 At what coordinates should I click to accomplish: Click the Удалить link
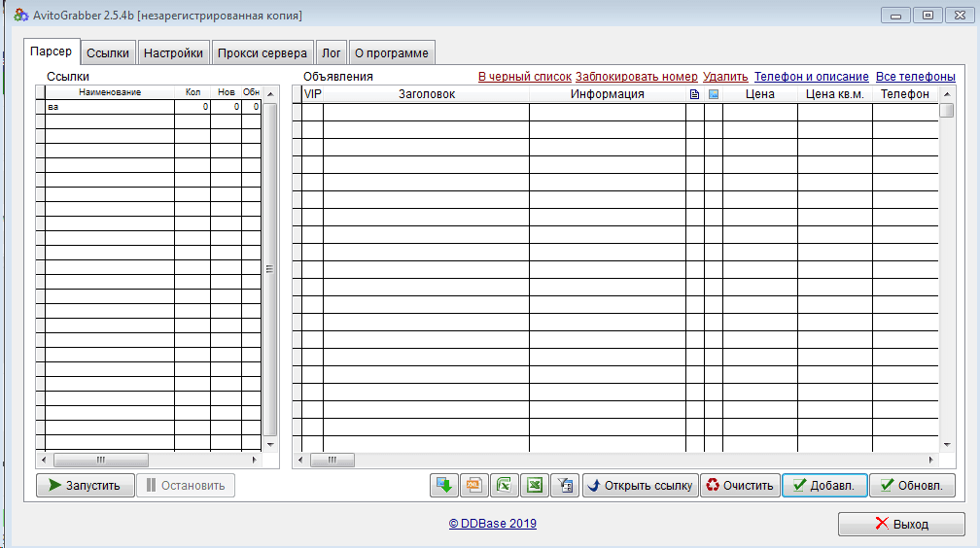(x=725, y=76)
